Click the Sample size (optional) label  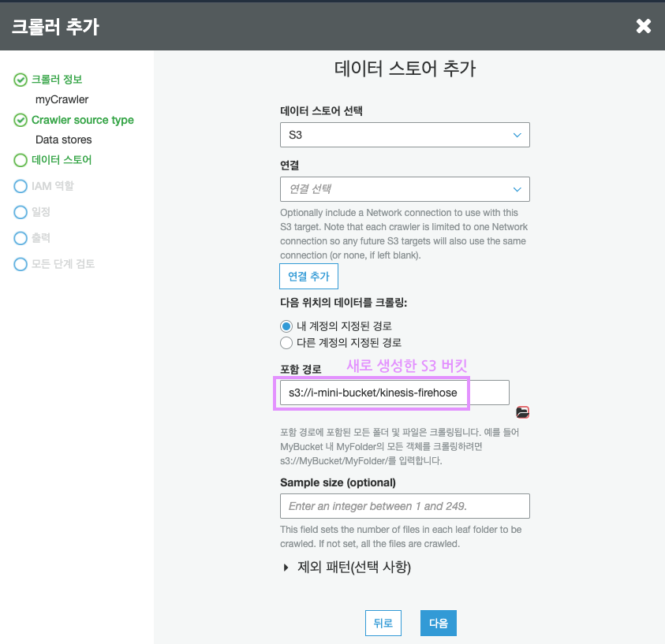click(338, 482)
